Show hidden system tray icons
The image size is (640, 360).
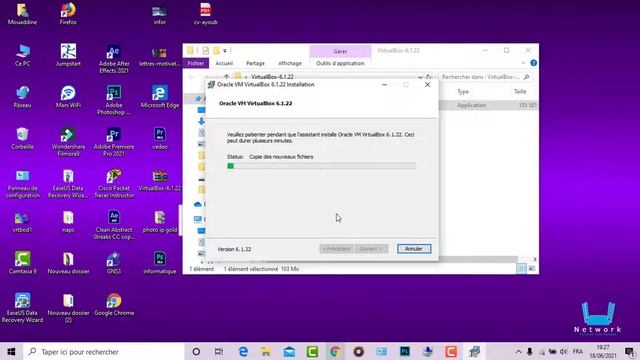(x=518, y=351)
